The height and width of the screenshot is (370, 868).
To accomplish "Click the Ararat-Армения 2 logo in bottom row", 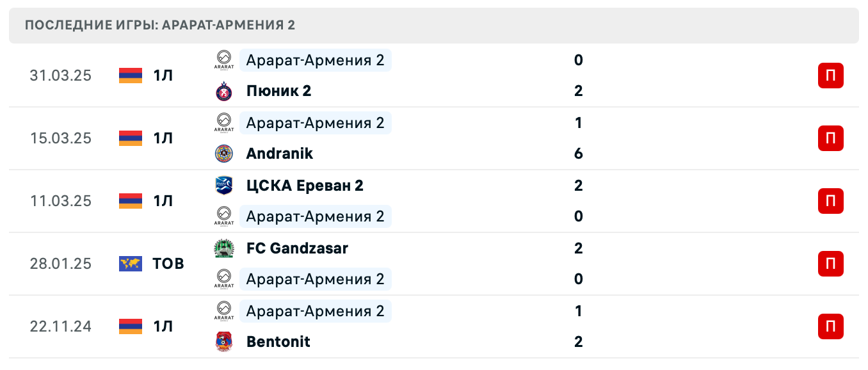I will pyautogui.click(x=224, y=310).
